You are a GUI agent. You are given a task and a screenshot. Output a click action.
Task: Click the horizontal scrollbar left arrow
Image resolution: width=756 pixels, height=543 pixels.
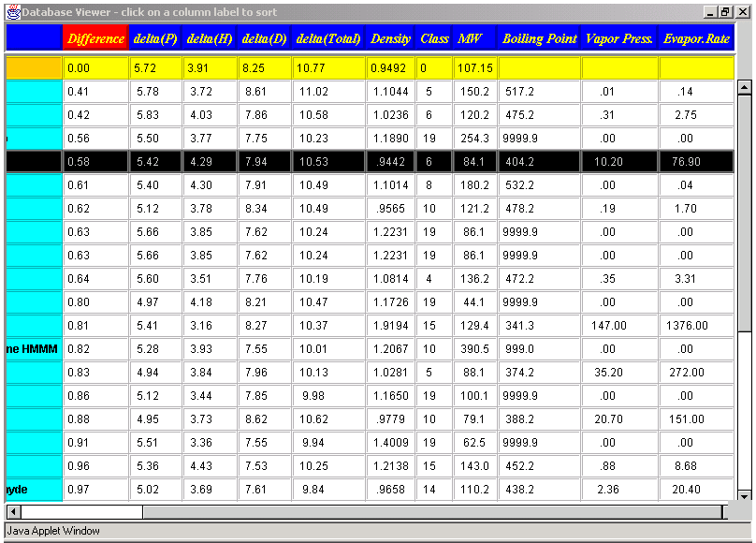click(x=13, y=512)
